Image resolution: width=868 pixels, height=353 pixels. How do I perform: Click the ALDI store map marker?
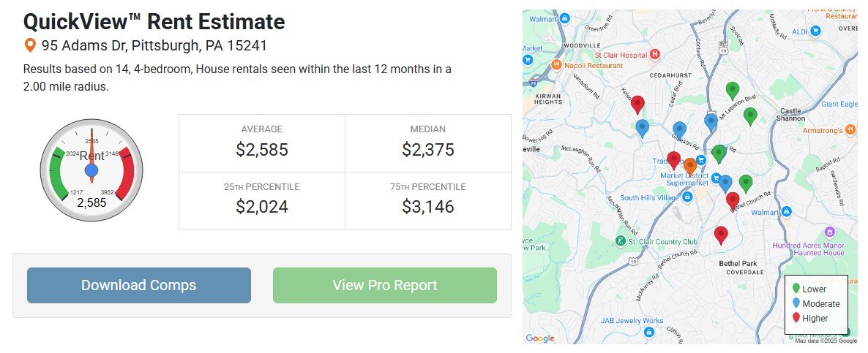[815, 31]
